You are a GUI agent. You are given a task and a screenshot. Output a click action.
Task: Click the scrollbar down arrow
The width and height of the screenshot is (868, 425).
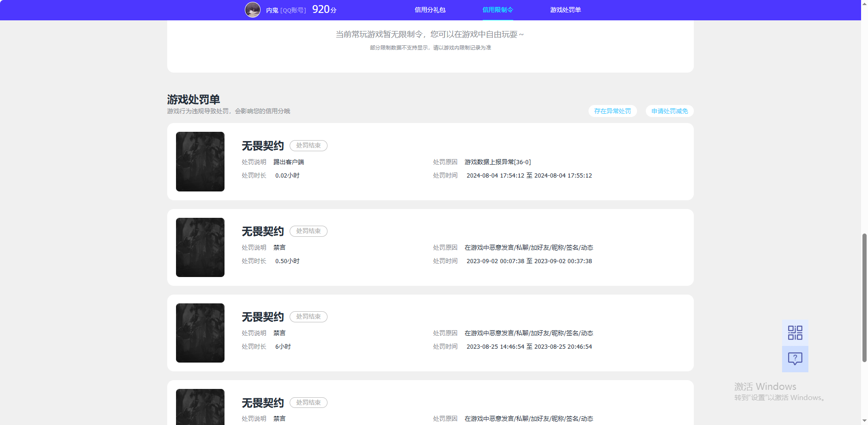[x=864, y=421]
